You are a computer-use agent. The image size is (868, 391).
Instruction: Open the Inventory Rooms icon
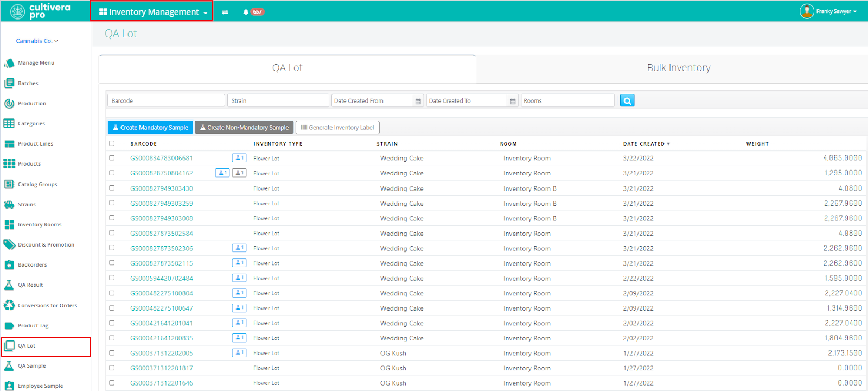point(9,224)
